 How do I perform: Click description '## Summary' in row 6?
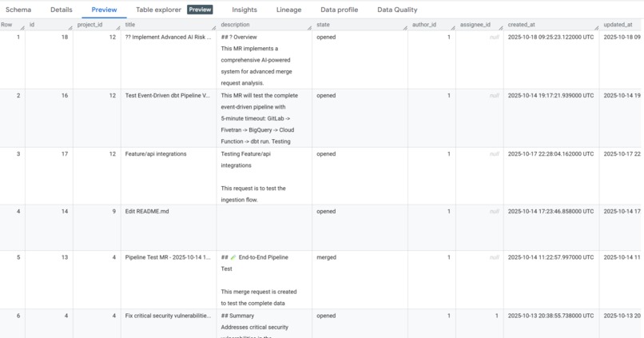(237, 316)
